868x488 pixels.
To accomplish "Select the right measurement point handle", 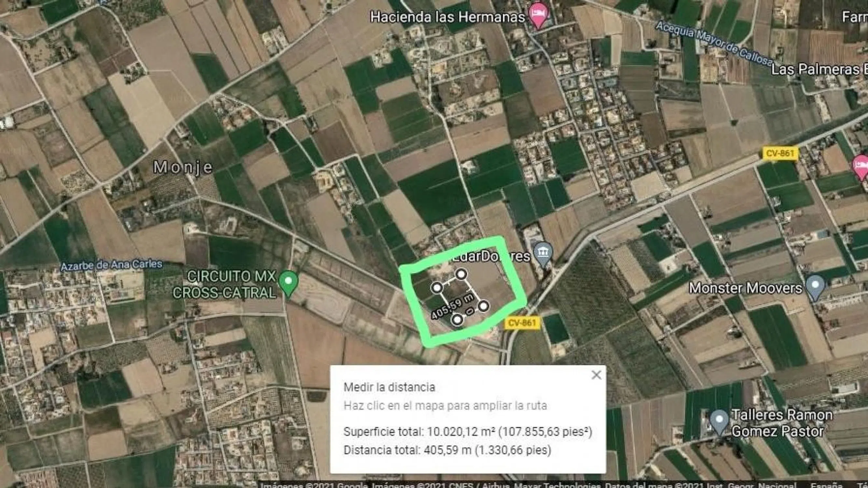I will click(x=484, y=306).
